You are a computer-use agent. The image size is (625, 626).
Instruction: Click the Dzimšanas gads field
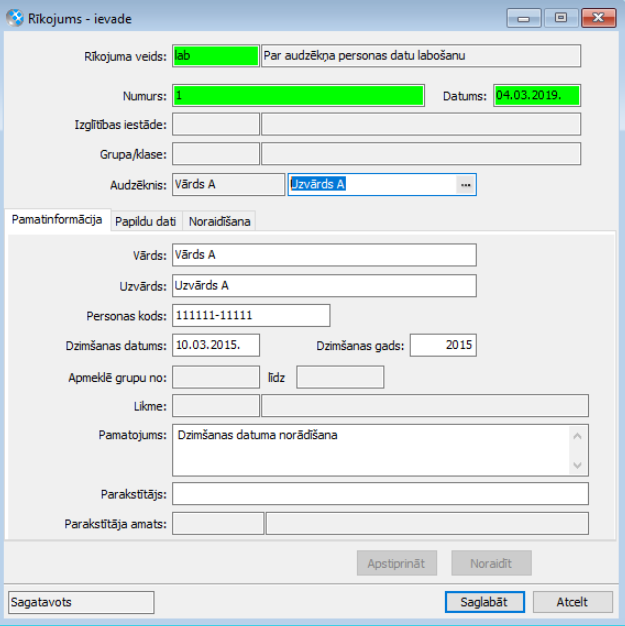[443, 345]
